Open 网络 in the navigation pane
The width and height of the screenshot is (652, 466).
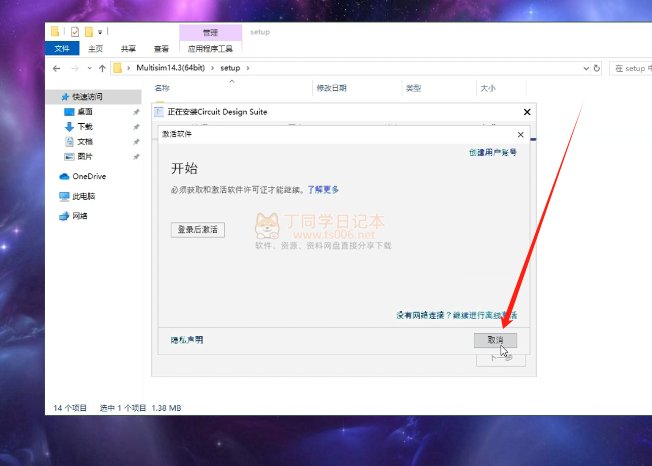click(79, 215)
